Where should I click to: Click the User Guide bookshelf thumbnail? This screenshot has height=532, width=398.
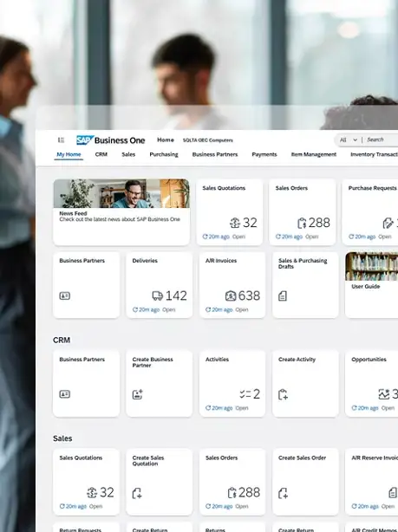pos(371,266)
